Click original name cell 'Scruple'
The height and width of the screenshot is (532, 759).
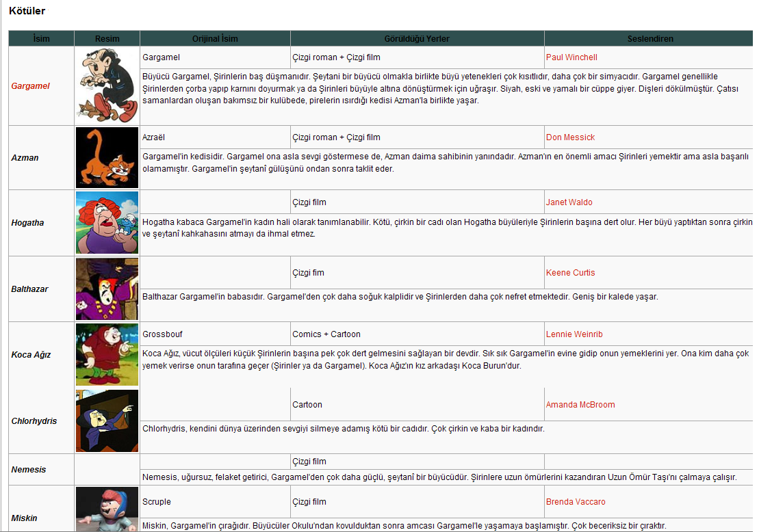[x=215, y=502]
